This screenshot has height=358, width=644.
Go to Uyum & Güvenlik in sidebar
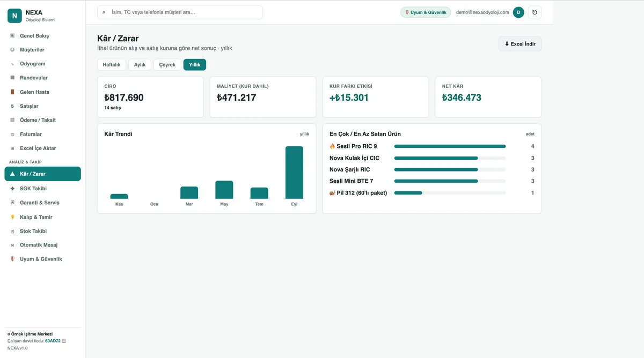point(43,259)
